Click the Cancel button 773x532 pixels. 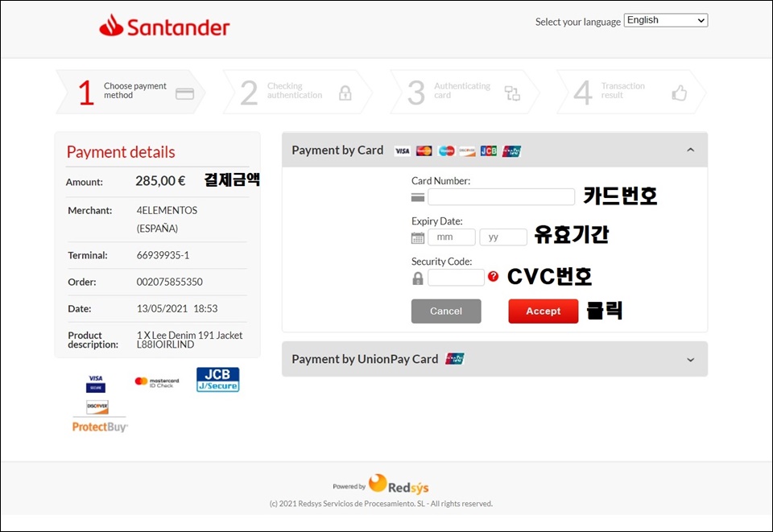click(446, 311)
